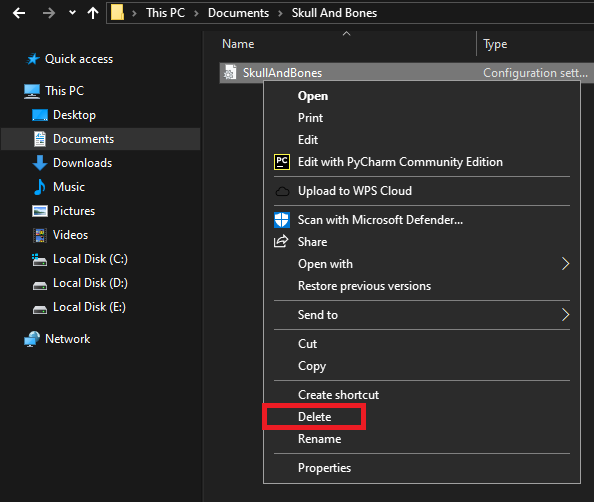Click the Videos filmstrip icon
Image resolution: width=594 pixels, height=502 pixels.
pos(40,235)
